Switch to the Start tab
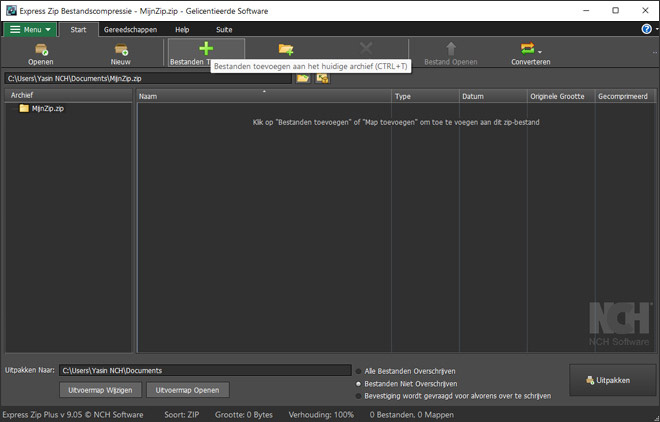This screenshot has height=422, width=660. (x=78, y=29)
